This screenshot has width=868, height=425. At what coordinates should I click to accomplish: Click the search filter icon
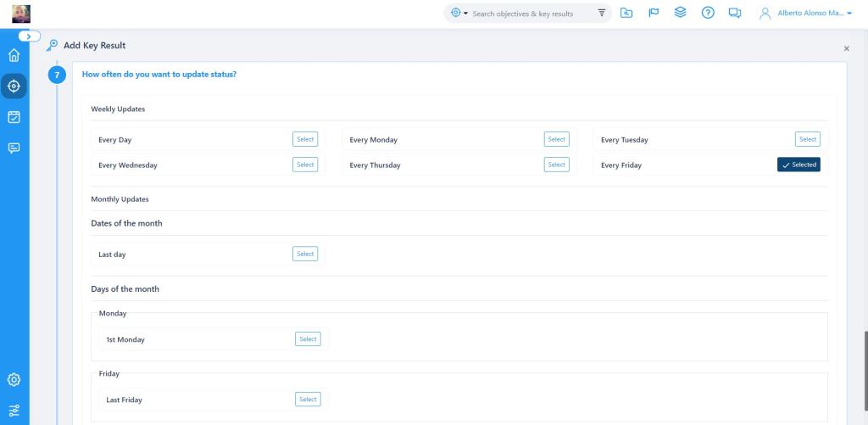[602, 14]
